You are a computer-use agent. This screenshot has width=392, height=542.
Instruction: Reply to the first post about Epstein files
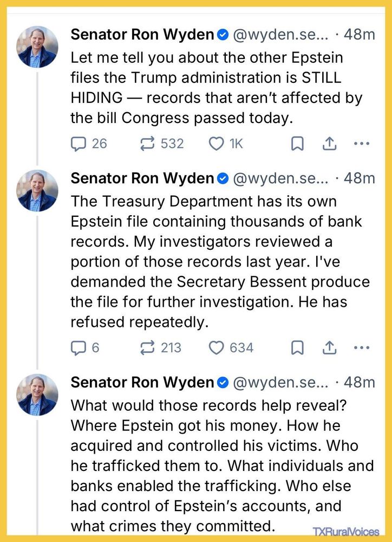(x=79, y=143)
